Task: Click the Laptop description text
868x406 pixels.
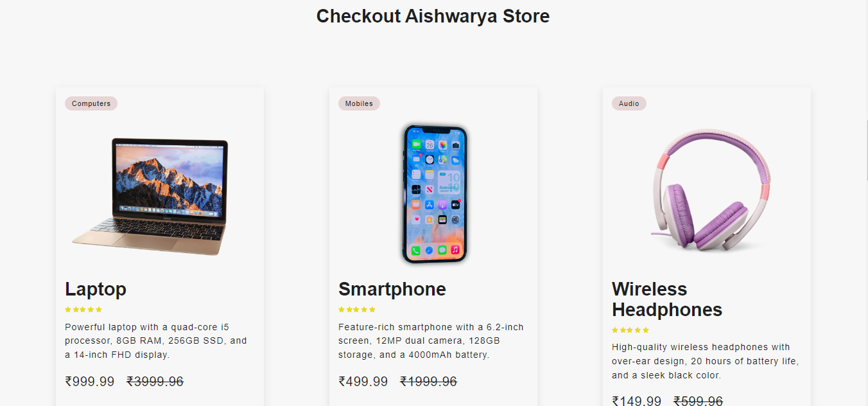Action: (156, 340)
